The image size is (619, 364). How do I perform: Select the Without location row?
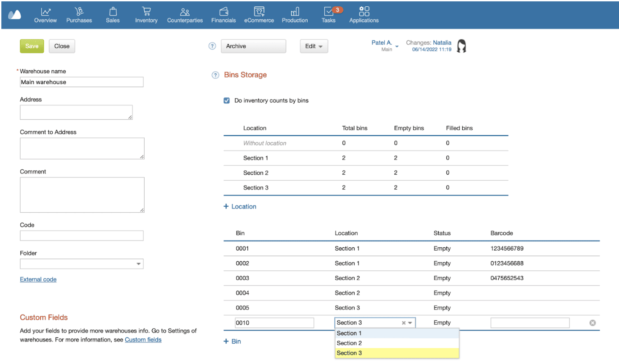pyautogui.click(x=366, y=143)
